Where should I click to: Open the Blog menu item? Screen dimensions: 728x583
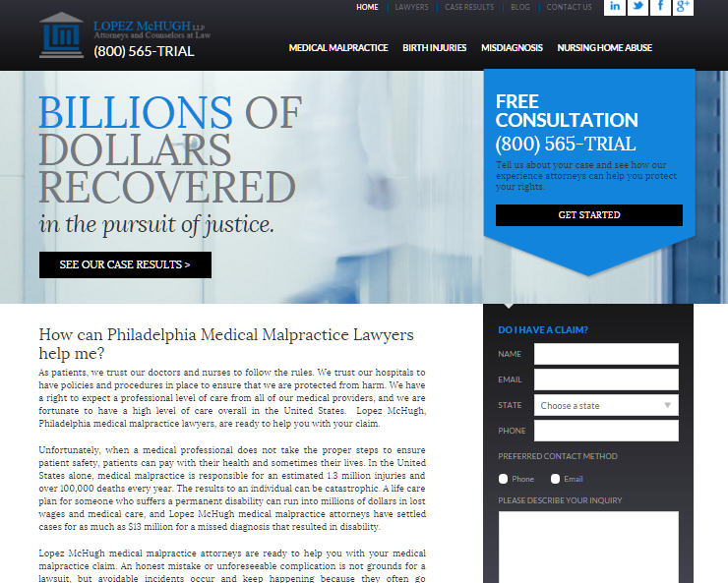[x=520, y=7]
